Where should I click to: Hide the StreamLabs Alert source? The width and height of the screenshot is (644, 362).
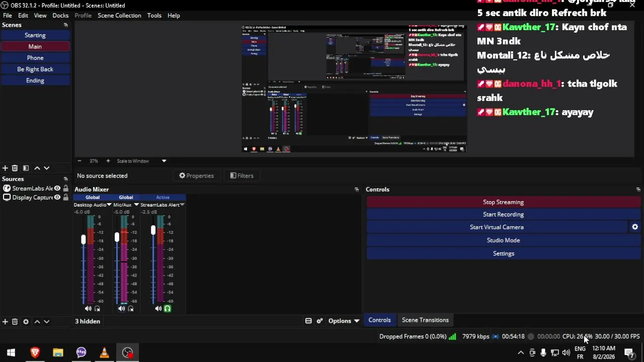[x=57, y=189]
